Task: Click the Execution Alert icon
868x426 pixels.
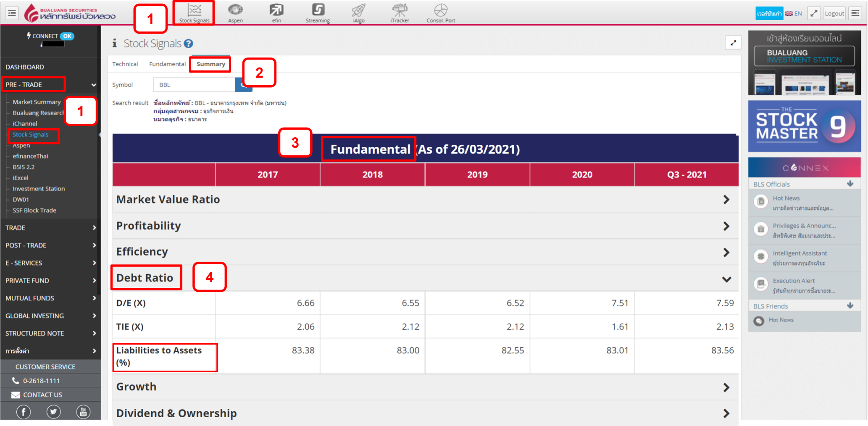Action: point(761,284)
